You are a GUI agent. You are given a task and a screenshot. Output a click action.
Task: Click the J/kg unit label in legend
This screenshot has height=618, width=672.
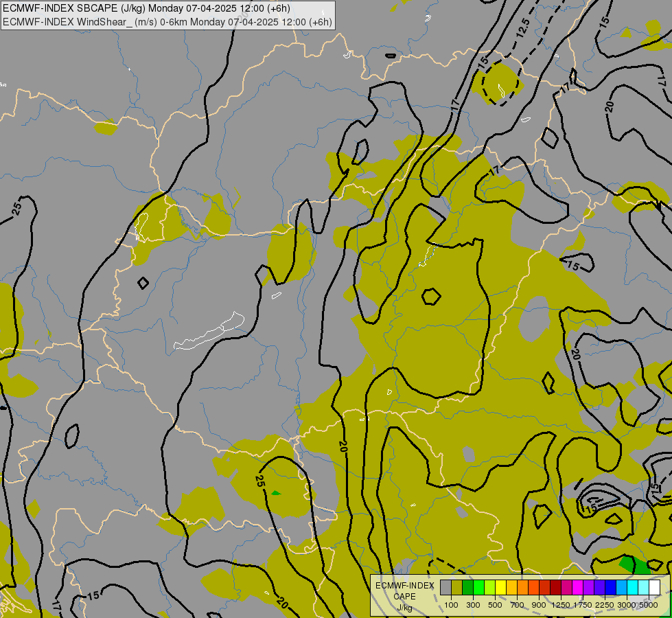pyautogui.click(x=404, y=608)
